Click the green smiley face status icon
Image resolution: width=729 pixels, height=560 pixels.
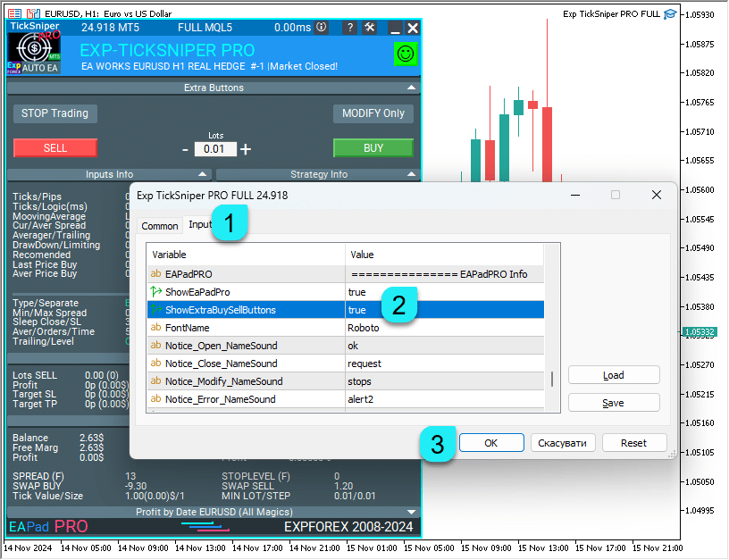[x=406, y=54]
